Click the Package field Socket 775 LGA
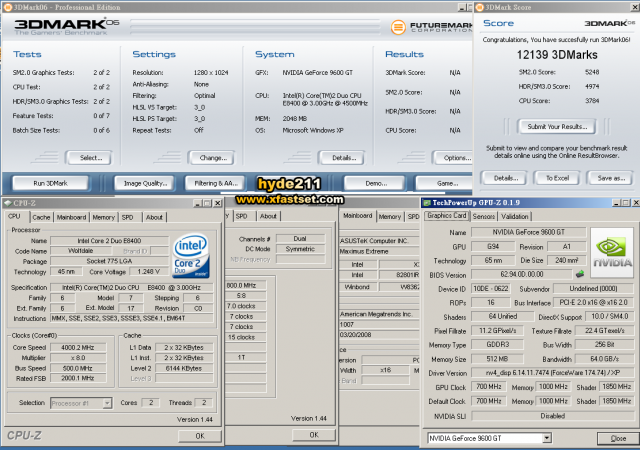The height and width of the screenshot is (450, 640). tap(109, 261)
